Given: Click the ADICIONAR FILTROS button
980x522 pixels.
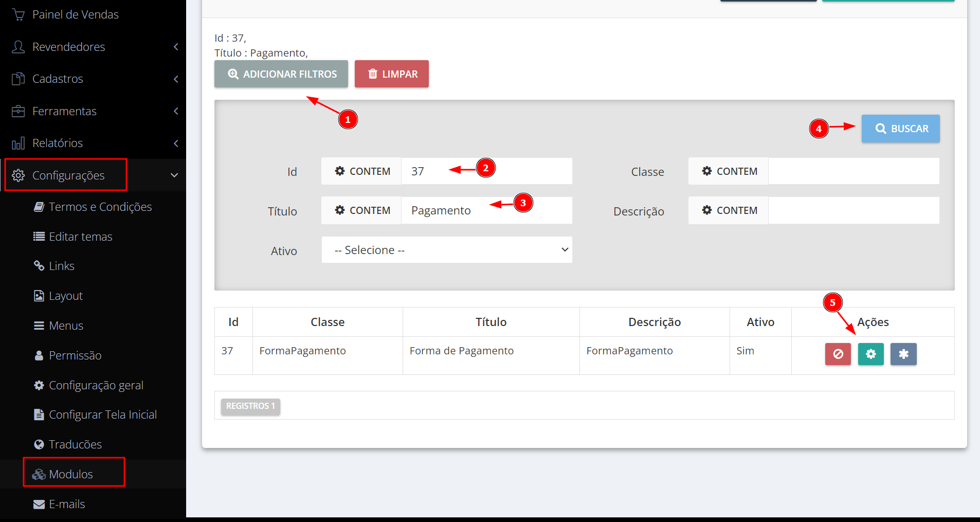Looking at the screenshot, I should click(x=281, y=74).
